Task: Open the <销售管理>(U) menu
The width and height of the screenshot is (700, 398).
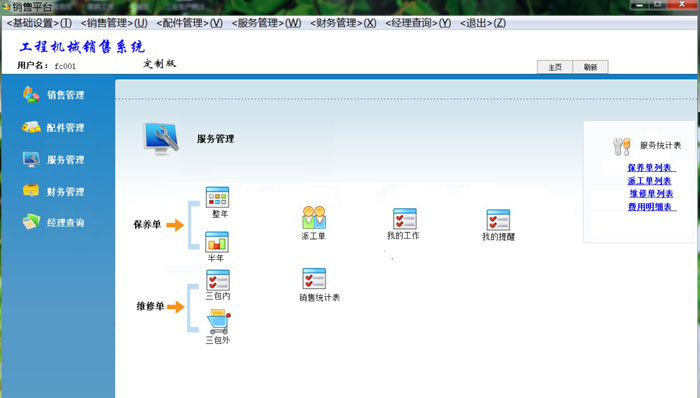Action: [114, 23]
